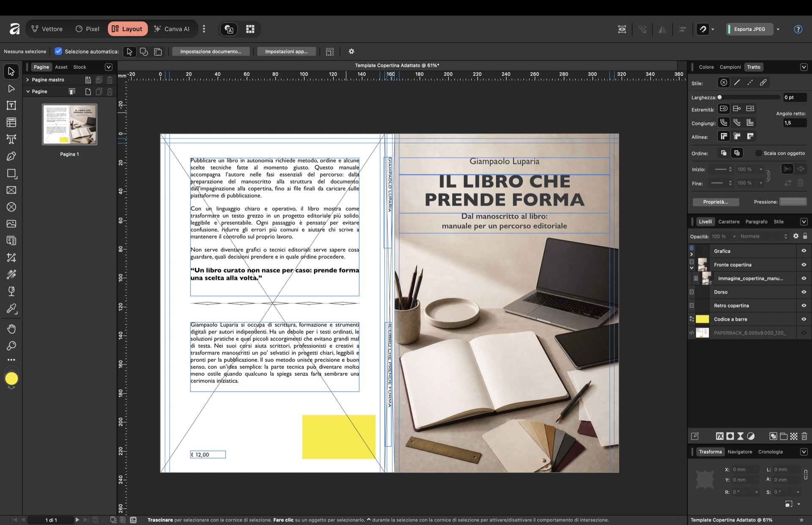The height and width of the screenshot is (525, 812).
Task: Collapse the Pagine section
Action: (x=27, y=91)
